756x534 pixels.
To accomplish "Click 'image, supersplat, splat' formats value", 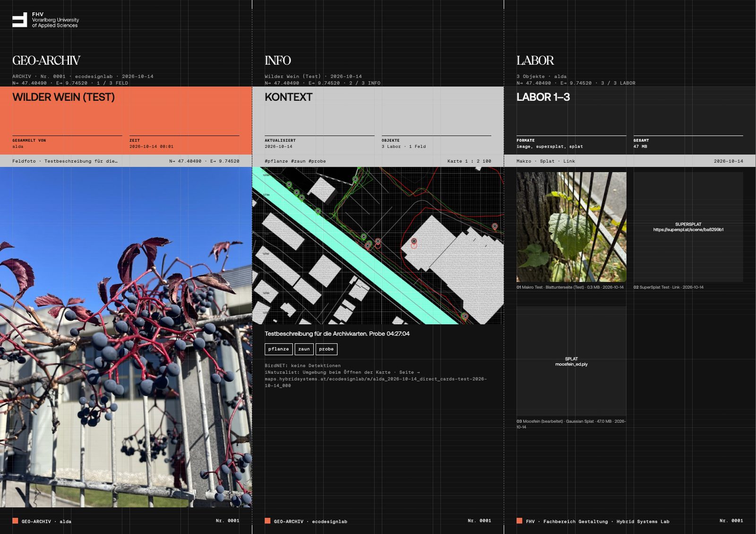I will tap(550, 146).
